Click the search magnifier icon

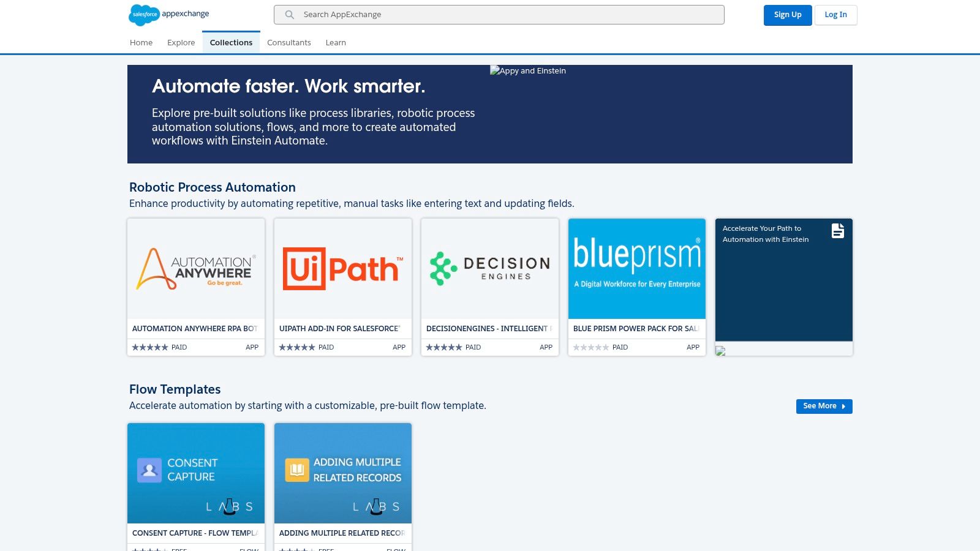point(288,15)
